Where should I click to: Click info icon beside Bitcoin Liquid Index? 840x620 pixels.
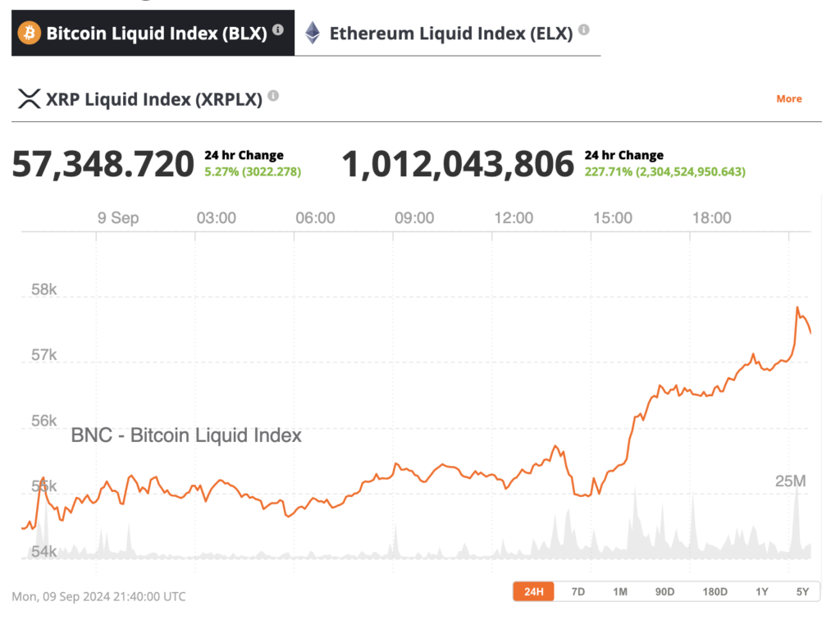point(278,30)
